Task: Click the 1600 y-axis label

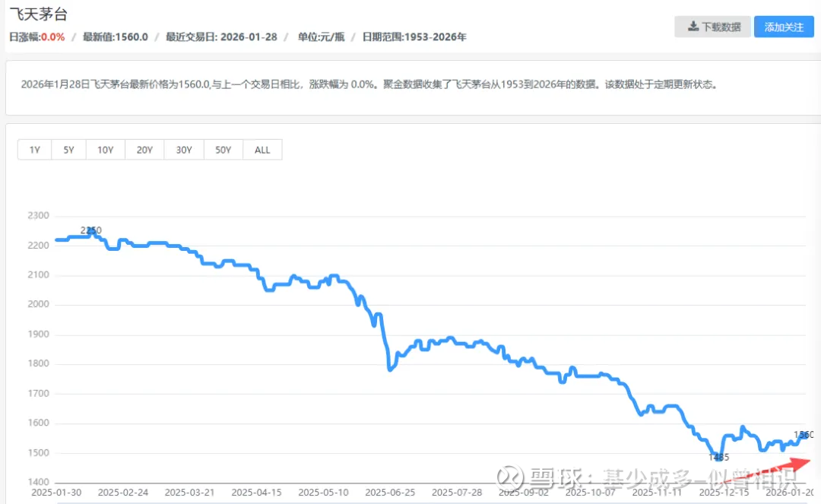Action: (38, 423)
